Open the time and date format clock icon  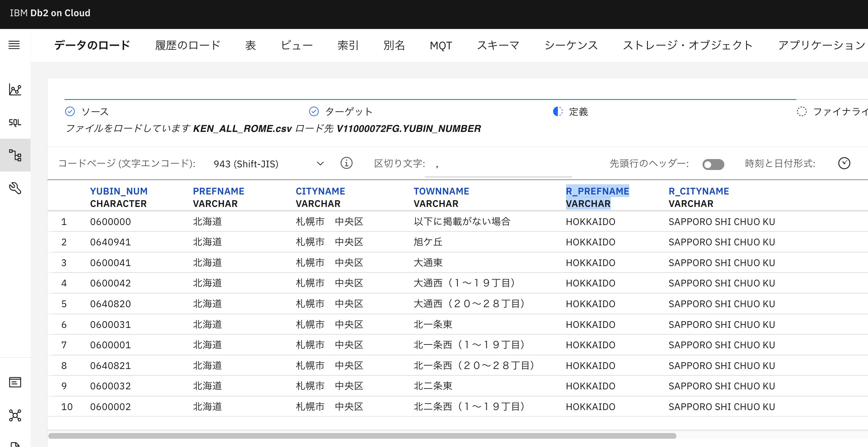pyautogui.click(x=845, y=163)
